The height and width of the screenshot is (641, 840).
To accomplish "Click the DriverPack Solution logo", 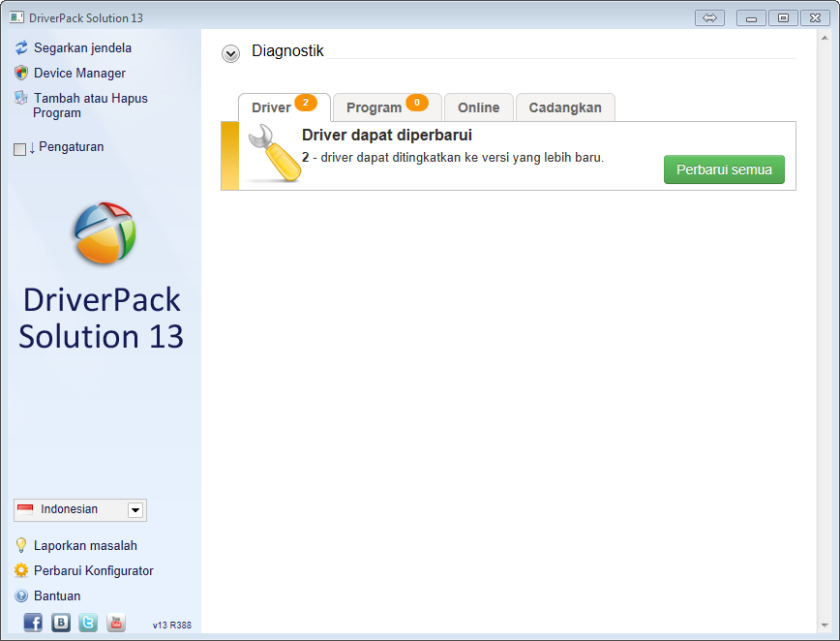I will point(105,233).
